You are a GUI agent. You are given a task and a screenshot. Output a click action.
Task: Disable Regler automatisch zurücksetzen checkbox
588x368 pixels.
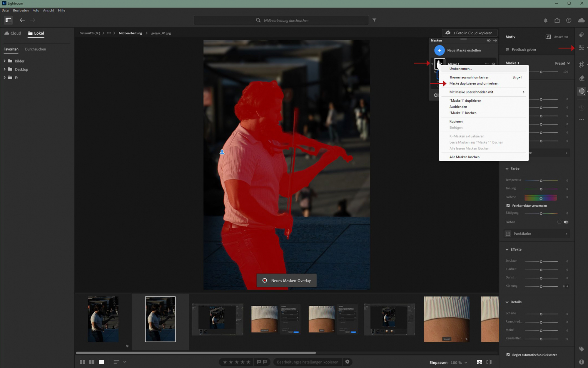(508, 355)
